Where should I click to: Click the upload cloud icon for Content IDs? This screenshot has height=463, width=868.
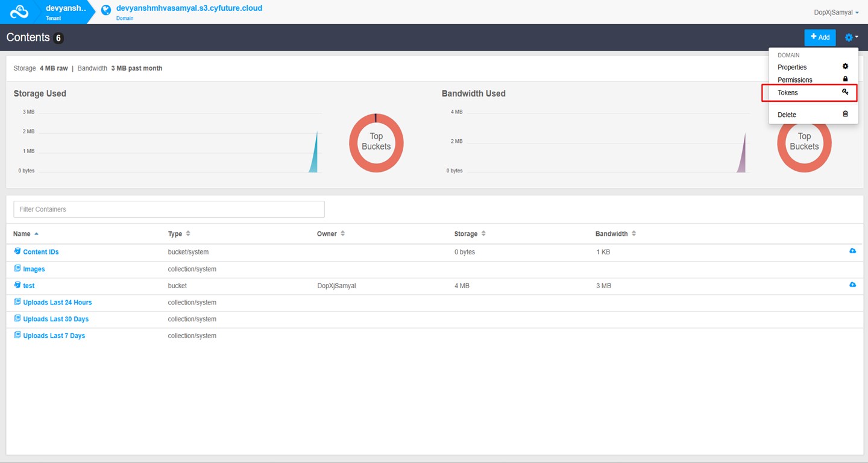click(852, 251)
